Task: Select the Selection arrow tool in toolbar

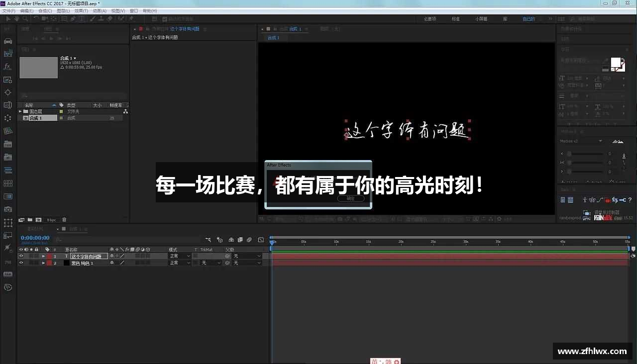Action: point(8,19)
